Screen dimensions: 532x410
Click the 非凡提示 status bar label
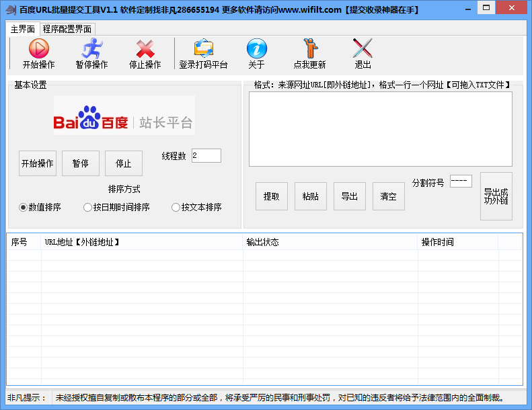(27, 397)
